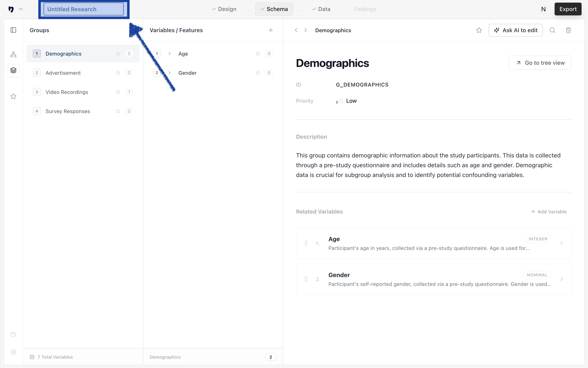Screen dimensions: 588x368
Task: Click Go to tree view button
Action: (x=540, y=63)
